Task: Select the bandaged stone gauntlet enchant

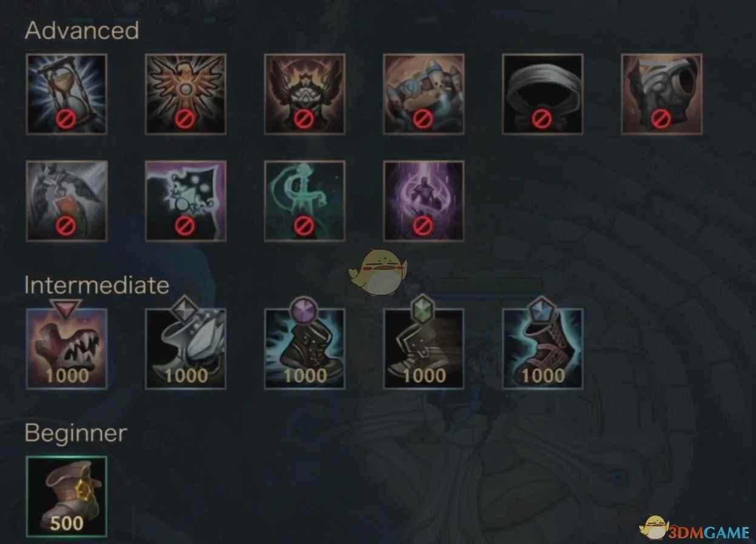Action: coord(661,94)
